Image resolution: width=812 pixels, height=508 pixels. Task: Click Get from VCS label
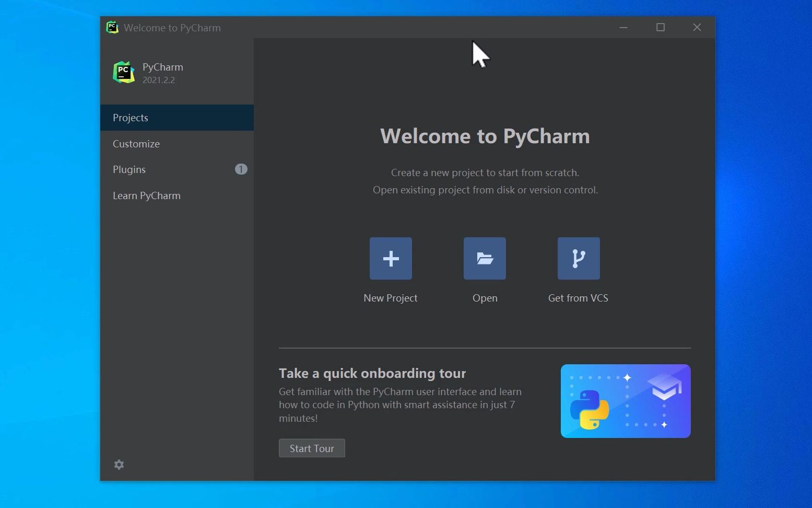click(x=578, y=298)
